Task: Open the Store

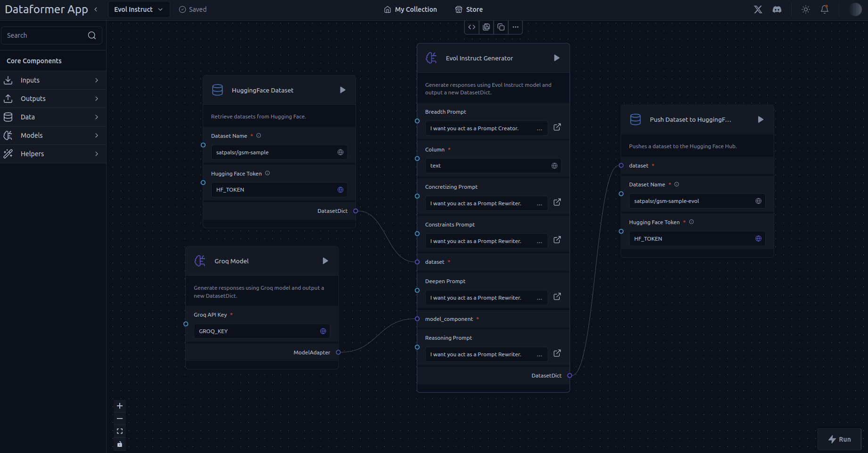Action: click(469, 9)
